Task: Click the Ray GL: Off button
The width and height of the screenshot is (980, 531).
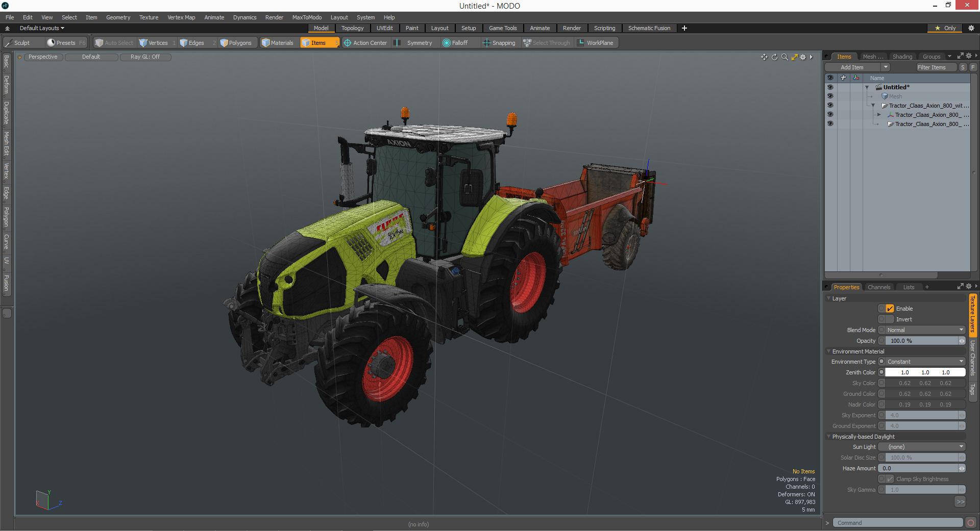Action: pyautogui.click(x=145, y=57)
